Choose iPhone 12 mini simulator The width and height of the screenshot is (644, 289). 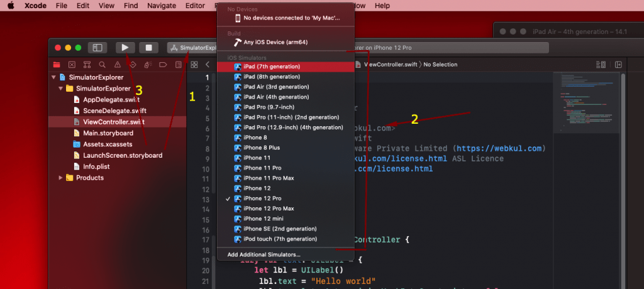coord(286,219)
